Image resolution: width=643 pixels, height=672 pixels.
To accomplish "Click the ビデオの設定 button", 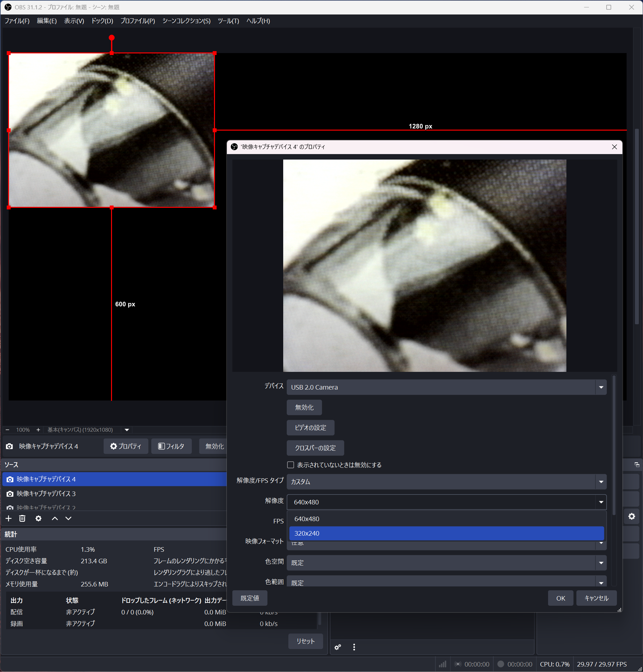I will [x=310, y=428].
